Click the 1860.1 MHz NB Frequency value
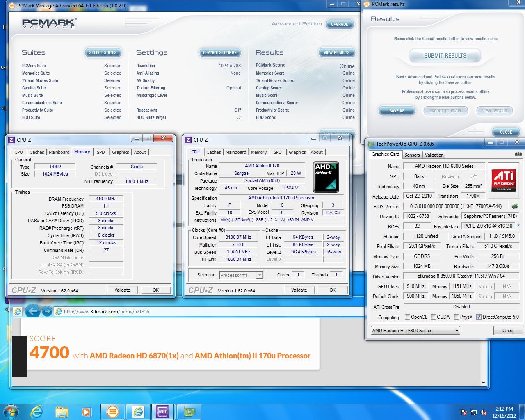525x420 pixels. pyautogui.click(x=137, y=181)
